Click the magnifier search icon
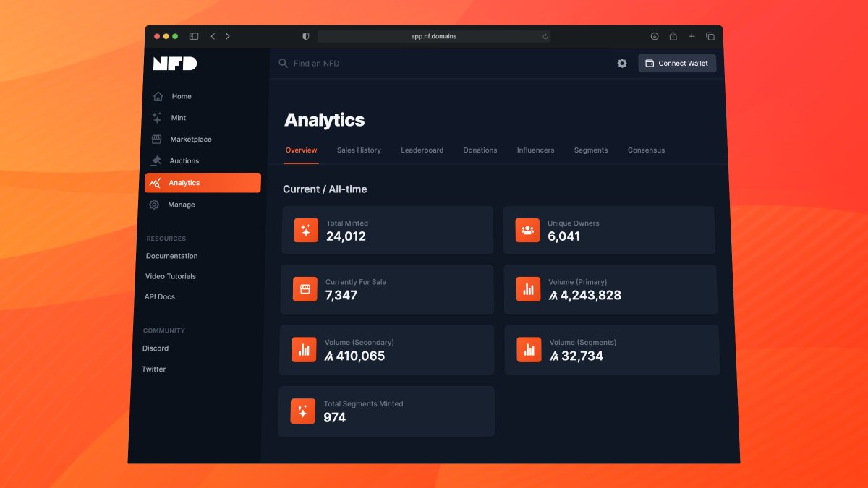This screenshot has height=488, width=868. (284, 64)
